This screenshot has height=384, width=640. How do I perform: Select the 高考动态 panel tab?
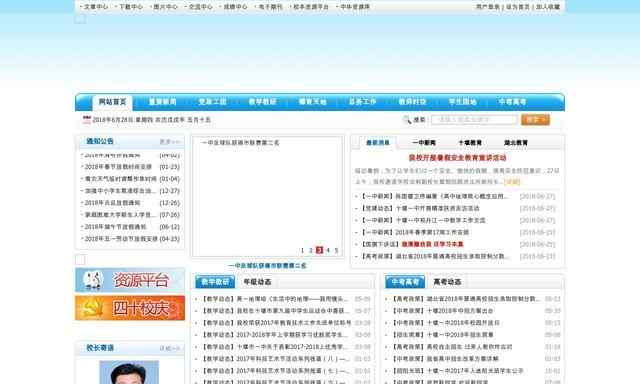tap(447, 282)
